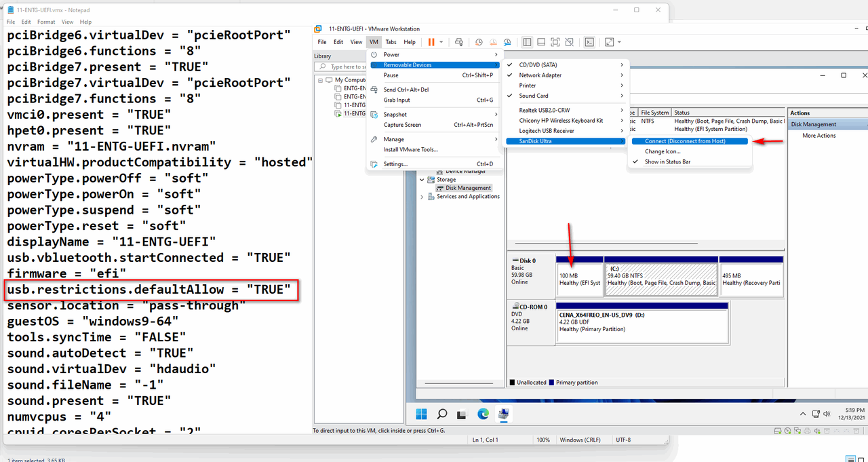868x462 pixels.
Task: Open the View menu in VMware Workstation
Action: point(356,42)
